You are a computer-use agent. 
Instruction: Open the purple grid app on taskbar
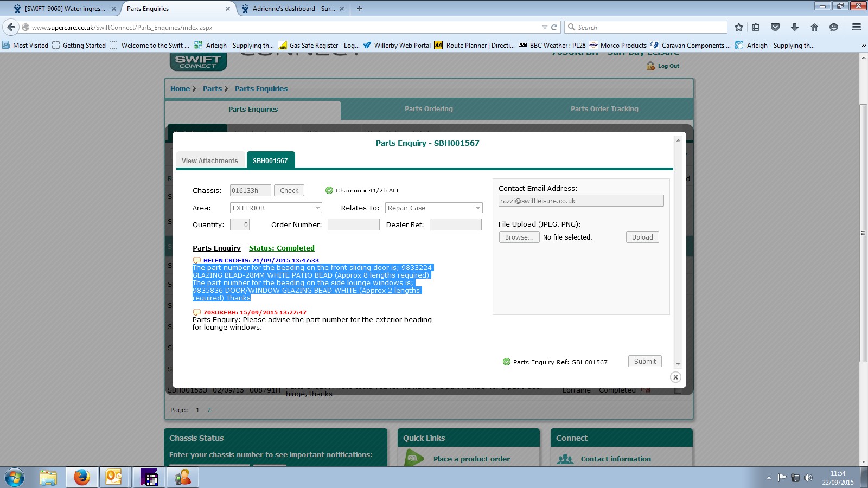(149, 478)
